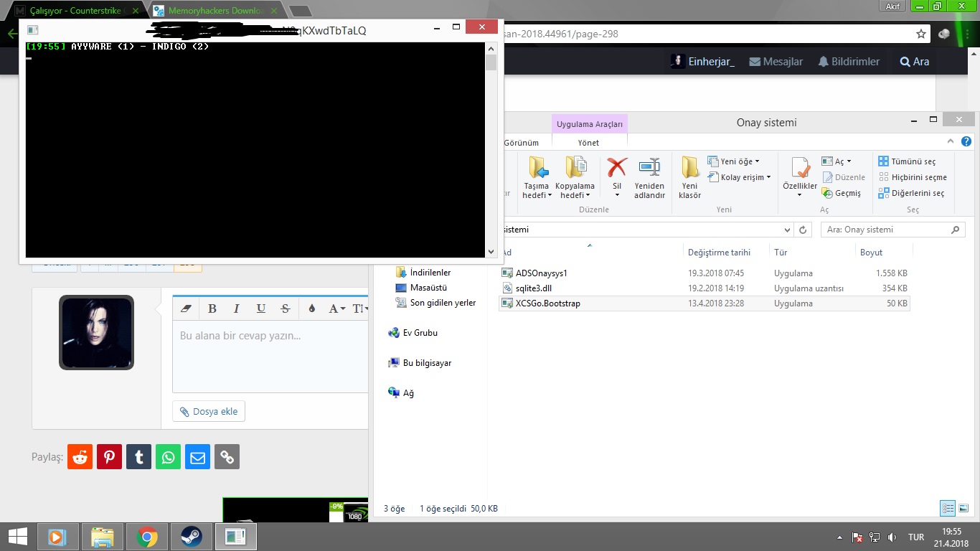Click Sil delete icon in Explorer
Screen dimensions: 980x551
(x=617, y=176)
